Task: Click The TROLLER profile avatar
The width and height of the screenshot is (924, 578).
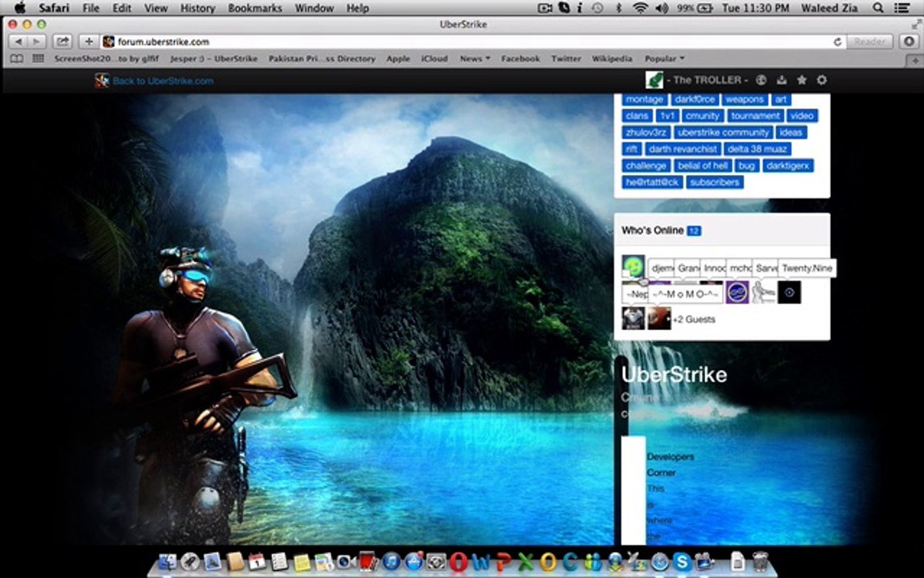Action: [x=654, y=79]
